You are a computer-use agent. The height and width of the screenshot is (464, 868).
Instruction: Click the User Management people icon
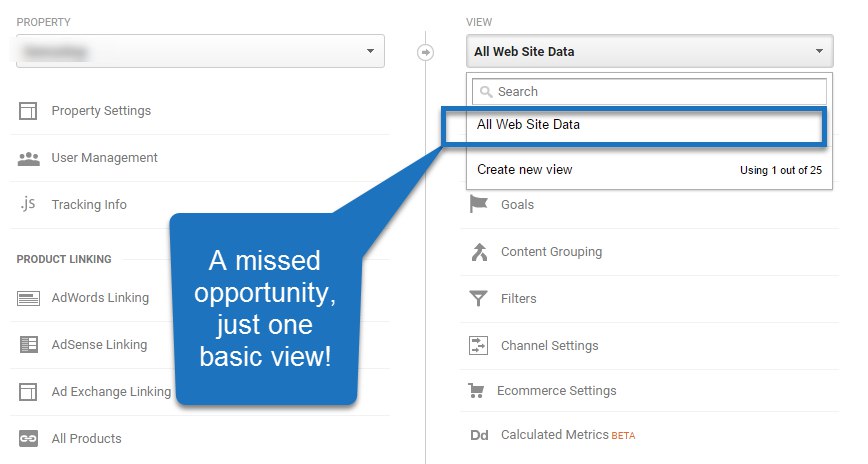(x=28, y=158)
